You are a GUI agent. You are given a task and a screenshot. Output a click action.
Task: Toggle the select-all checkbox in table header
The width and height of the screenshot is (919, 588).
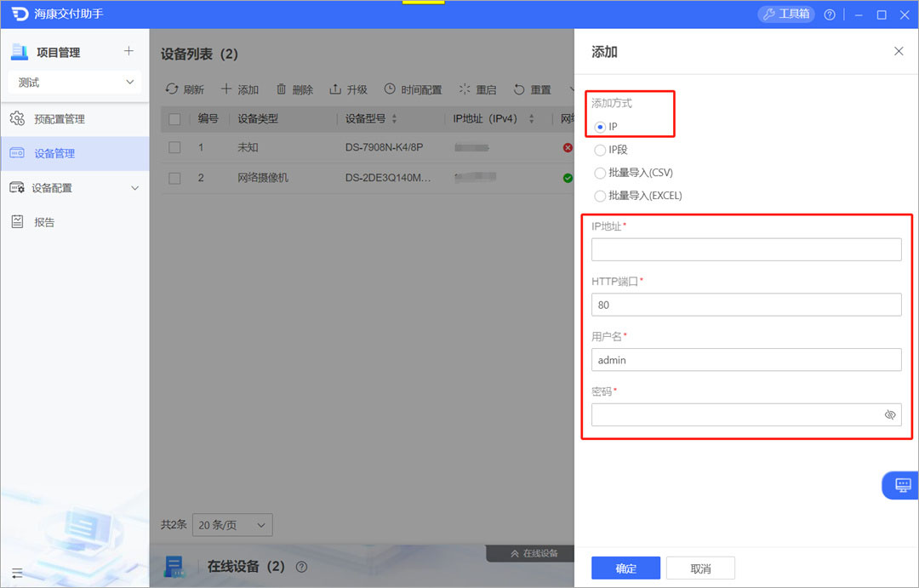[x=174, y=119]
